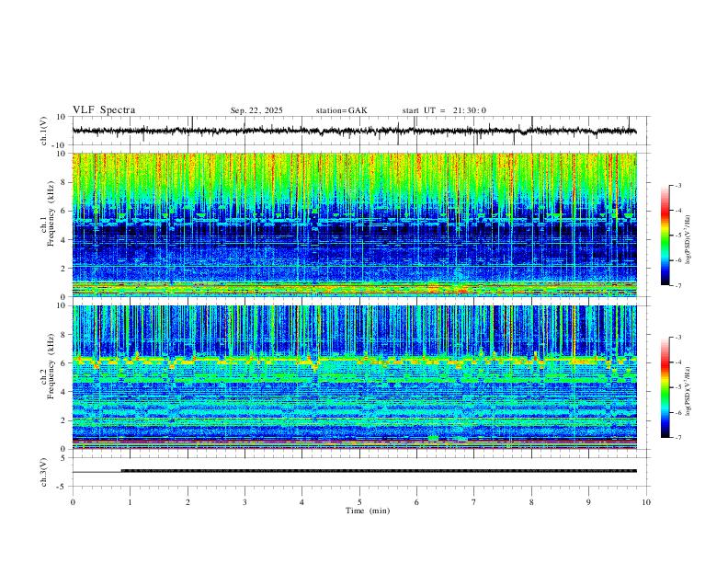Viewport: 728px width, 563px height.
Task: Click the ch.1 spectrogram panel
Action: coord(354,224)
